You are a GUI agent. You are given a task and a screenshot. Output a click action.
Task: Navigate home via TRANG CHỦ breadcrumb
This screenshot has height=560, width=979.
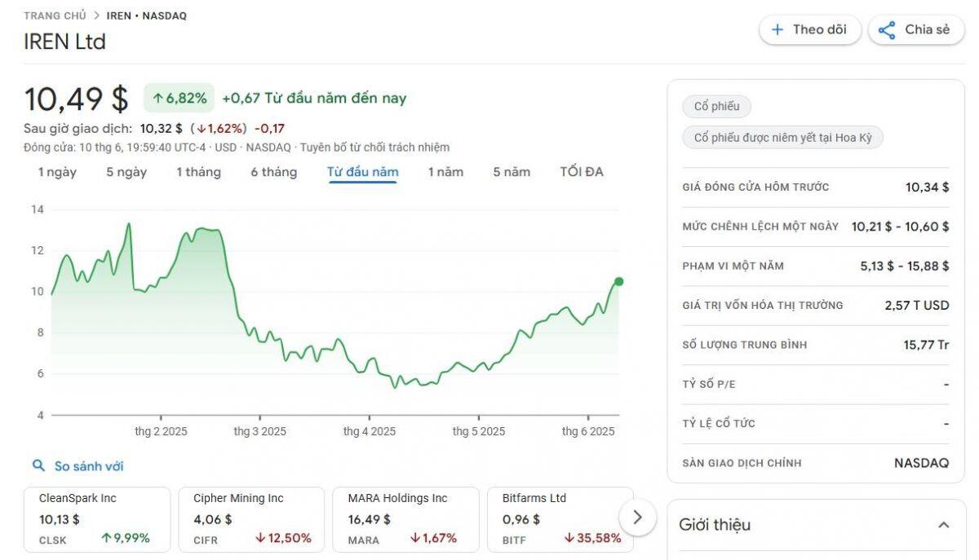click(x=53, y=15)
